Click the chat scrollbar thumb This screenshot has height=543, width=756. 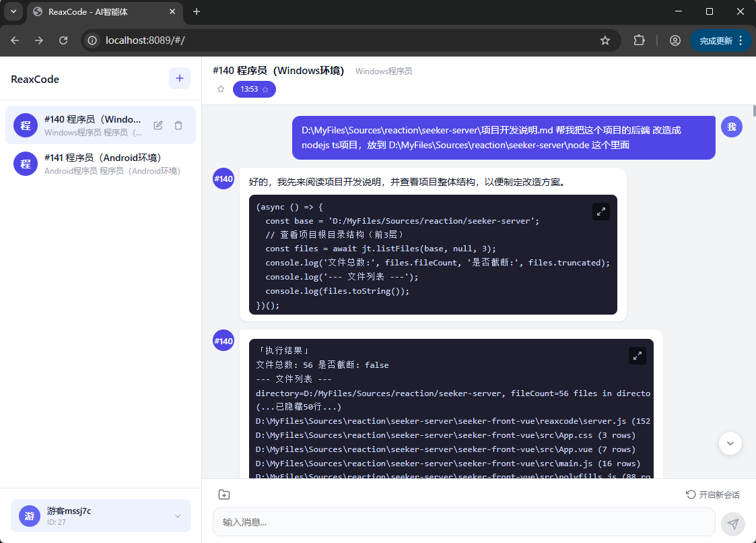[754, 110]
